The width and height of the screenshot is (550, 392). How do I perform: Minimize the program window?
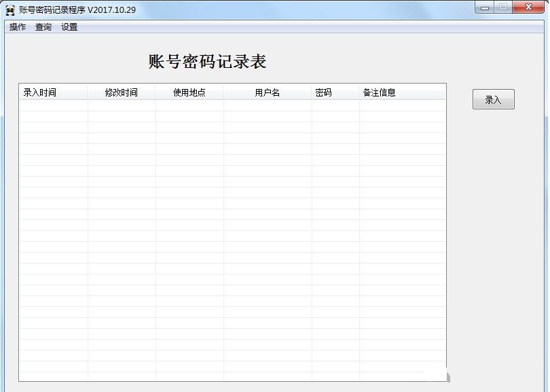coord(485,7)
